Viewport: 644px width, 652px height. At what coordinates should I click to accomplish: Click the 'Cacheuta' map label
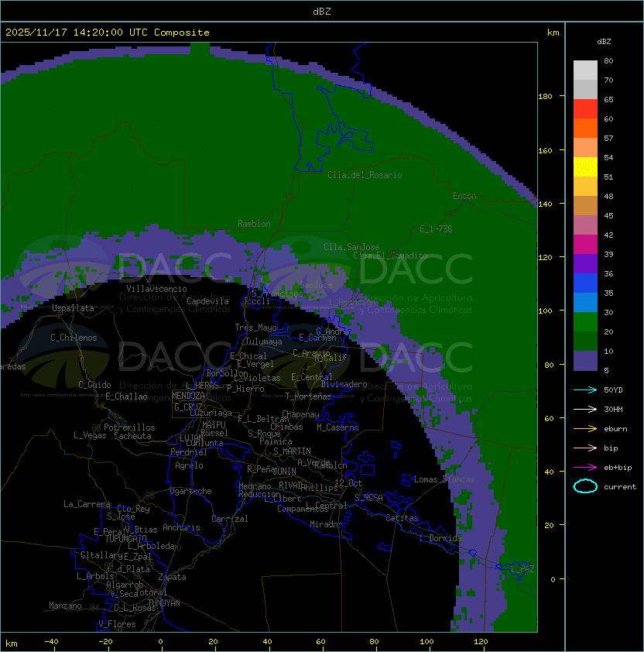coord(132,436)
